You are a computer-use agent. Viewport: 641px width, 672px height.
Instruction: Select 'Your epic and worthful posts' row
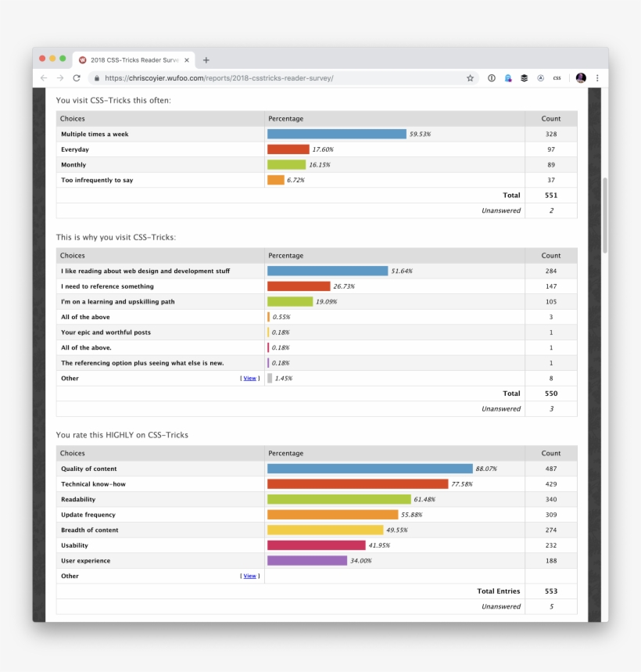106,332
